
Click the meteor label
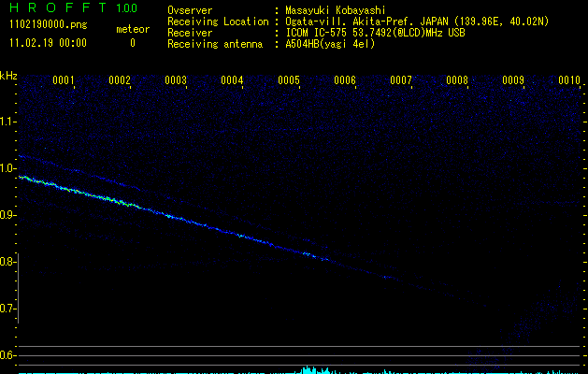133,29
